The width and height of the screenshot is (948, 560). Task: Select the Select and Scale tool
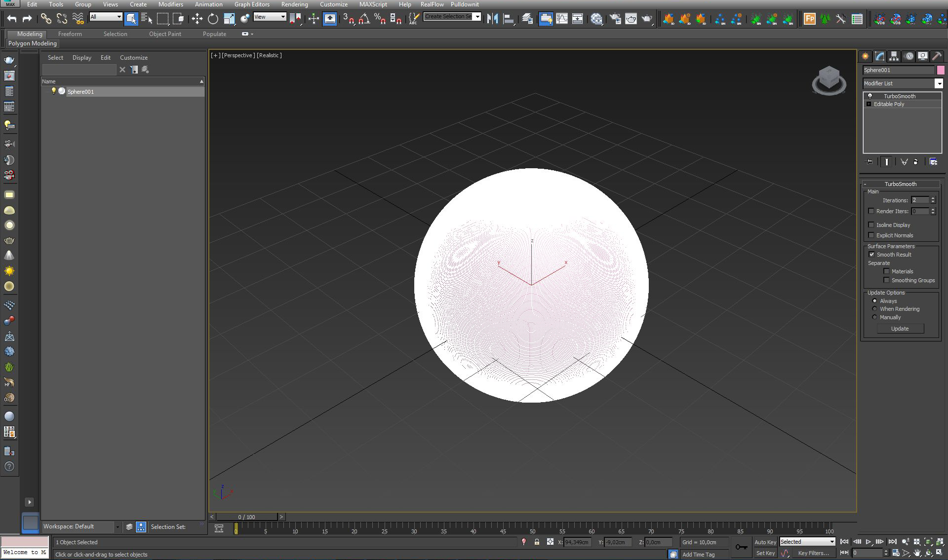pyautogui.click(x=229, y=19)
